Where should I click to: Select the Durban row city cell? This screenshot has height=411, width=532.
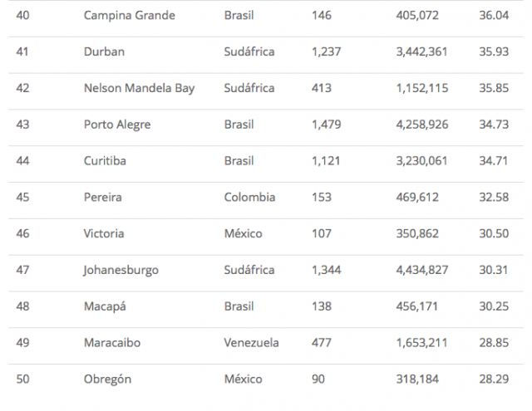(105, 51)
